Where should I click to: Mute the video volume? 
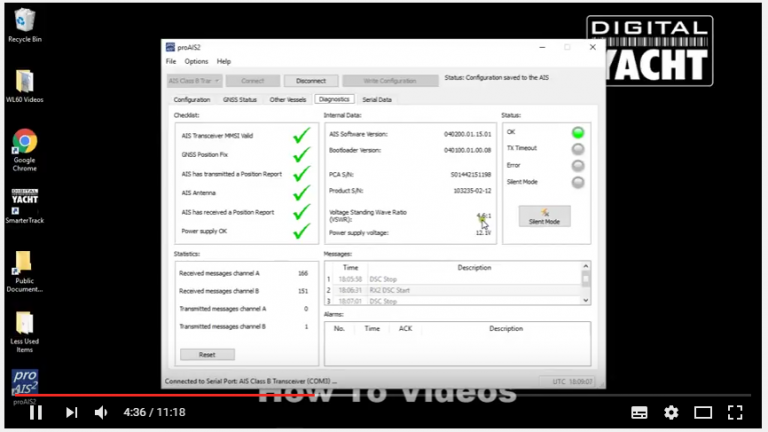coord(101,412)
